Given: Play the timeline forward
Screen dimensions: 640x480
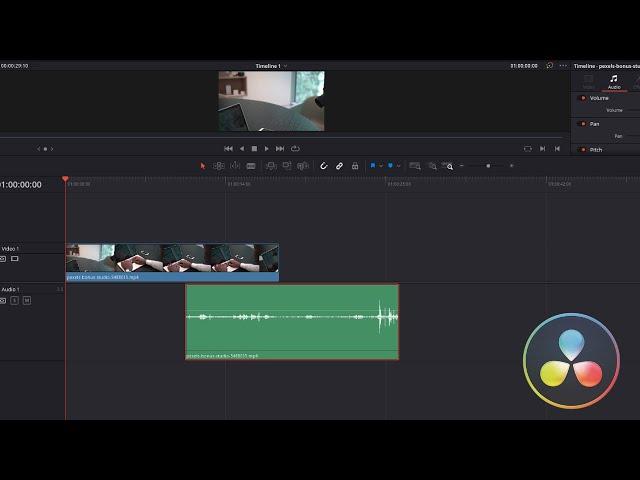Looking at the screenshot, I should coord(267,149).
